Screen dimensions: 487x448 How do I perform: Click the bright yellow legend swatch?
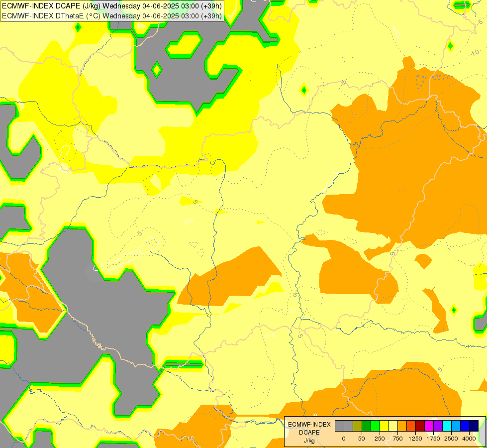coord(384,426)
